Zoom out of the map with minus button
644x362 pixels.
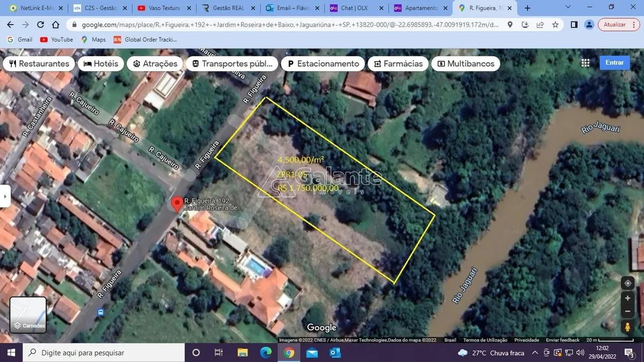[627, 311]
